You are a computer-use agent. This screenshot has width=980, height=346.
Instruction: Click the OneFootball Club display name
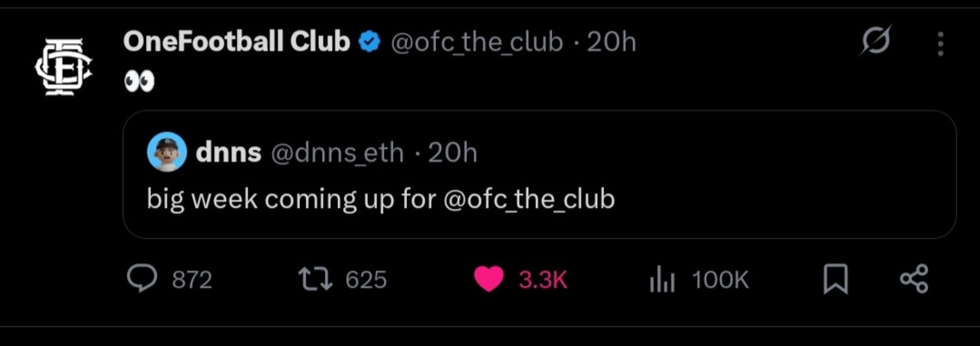pyautogui.click(x=236, y=42)
